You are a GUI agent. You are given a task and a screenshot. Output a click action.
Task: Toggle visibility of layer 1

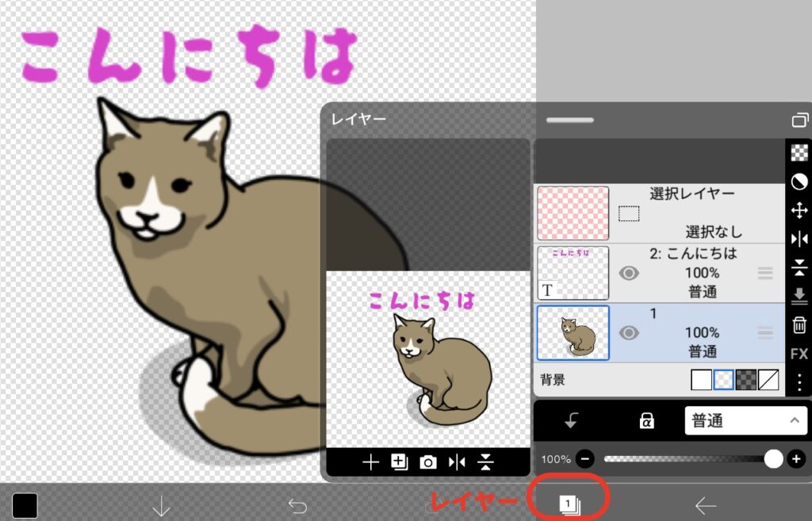629,333
